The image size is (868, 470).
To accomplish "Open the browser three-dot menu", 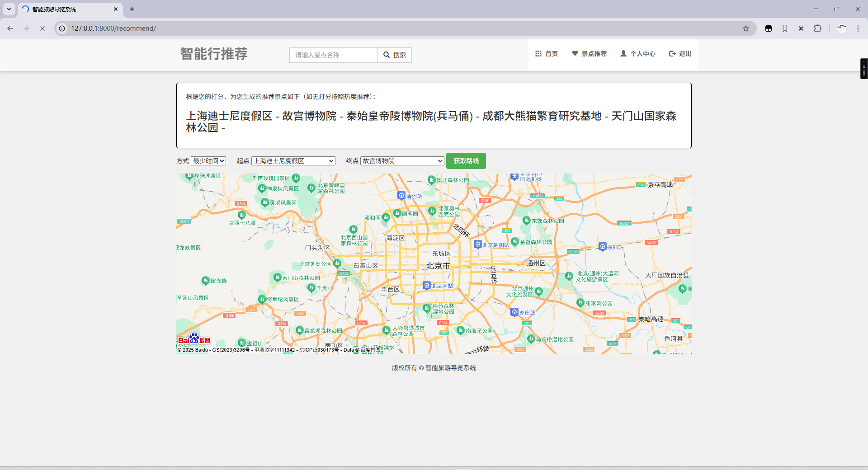I will 858,28.
